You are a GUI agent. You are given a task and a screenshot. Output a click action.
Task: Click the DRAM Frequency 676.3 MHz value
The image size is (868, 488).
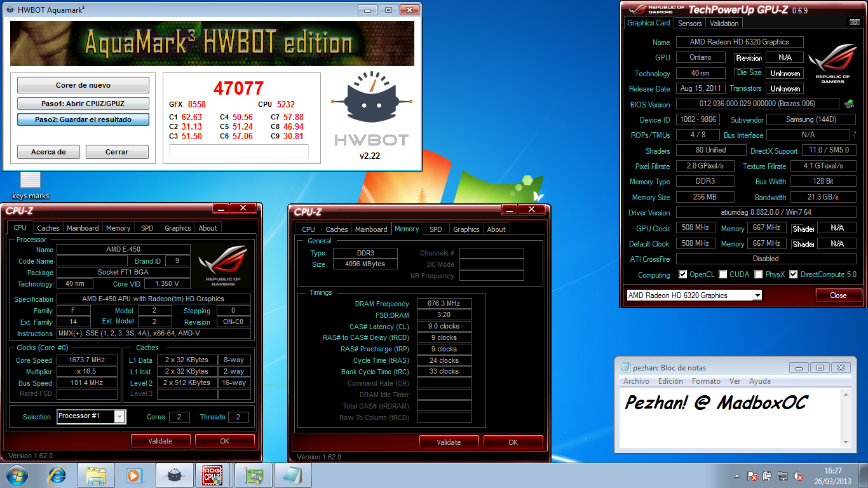pyautogui.click(x=444, y=304)
